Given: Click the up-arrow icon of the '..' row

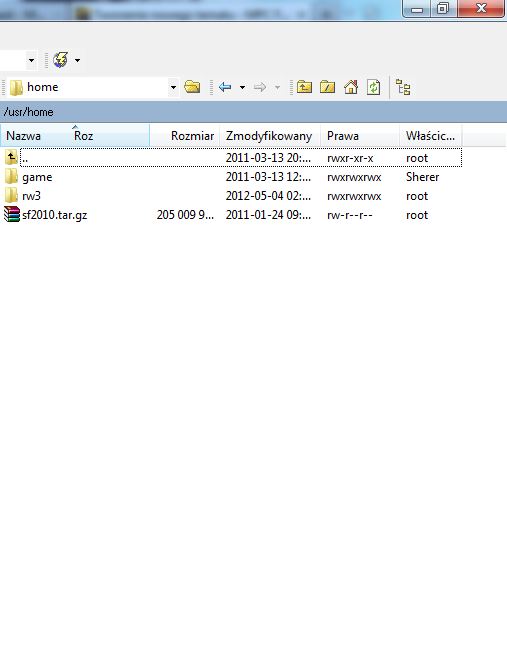Looking at the screenshot, I should [x=11, y=157].
